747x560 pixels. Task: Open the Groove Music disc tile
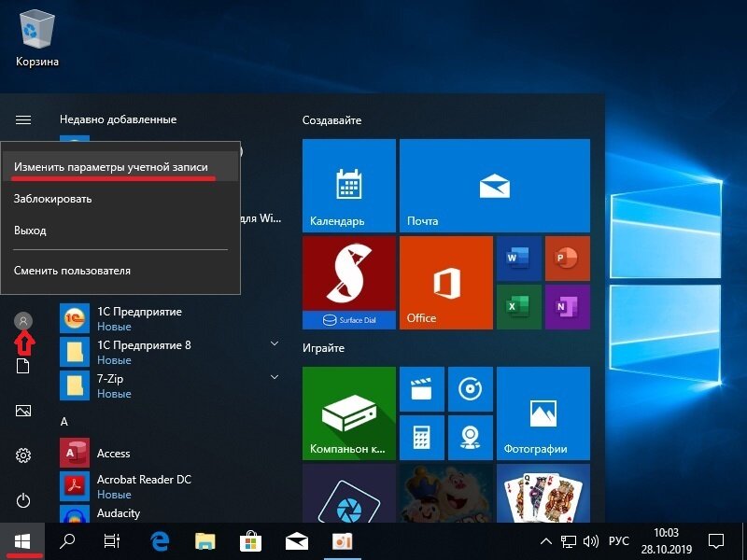pos(471,388)
